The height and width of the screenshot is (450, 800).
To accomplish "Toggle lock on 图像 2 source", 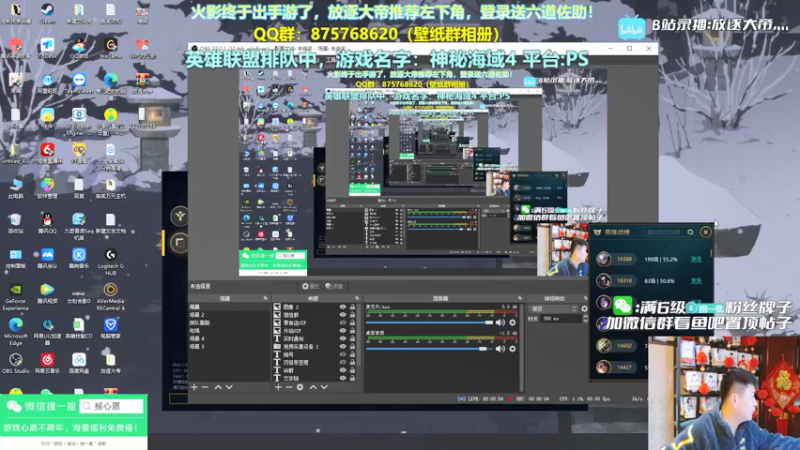I will click(x=352, y=307).
